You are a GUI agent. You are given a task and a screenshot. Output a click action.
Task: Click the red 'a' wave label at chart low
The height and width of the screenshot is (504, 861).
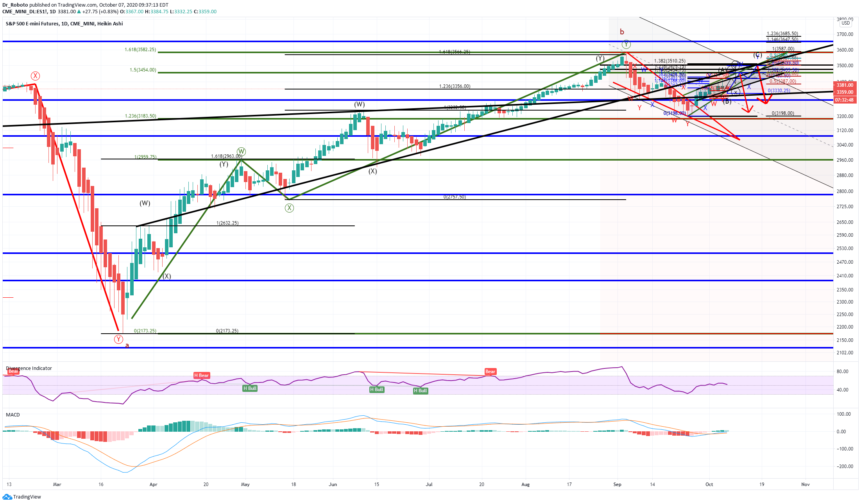pos(127,345)
